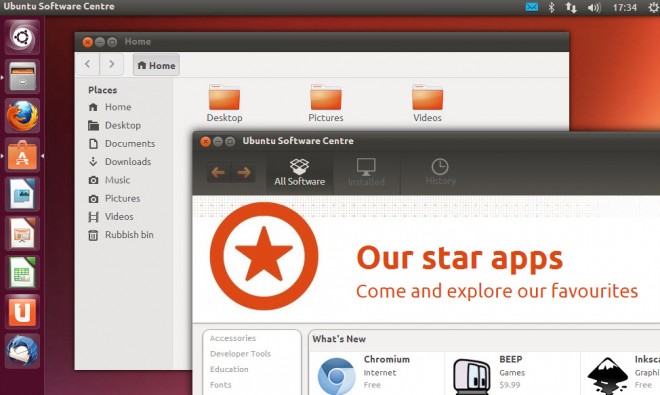The height and width of the screenshot is (395, 660).
Task: Open Thunderbird mail from the launcher
Action: tap(22, 351)
